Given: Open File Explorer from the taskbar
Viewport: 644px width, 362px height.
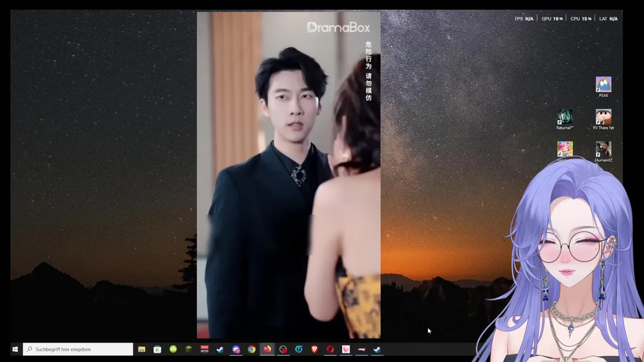Looking at the screenshot, I should 142,349.
